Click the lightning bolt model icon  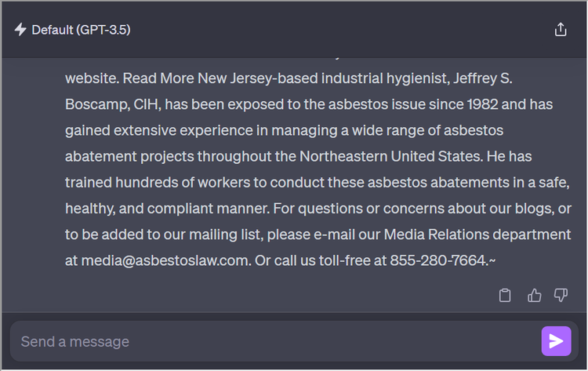20,30
